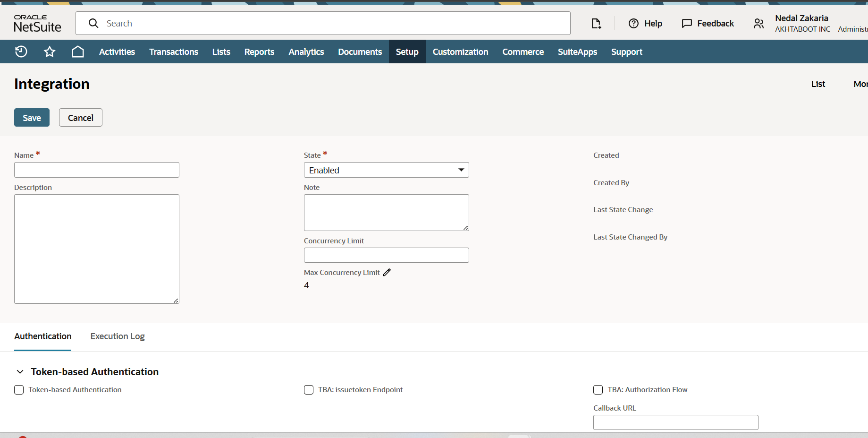Image resolution: width=868 pixels, height=438 pixels.
Task: Switch to the Authentication tab
Action: (43, 336)
